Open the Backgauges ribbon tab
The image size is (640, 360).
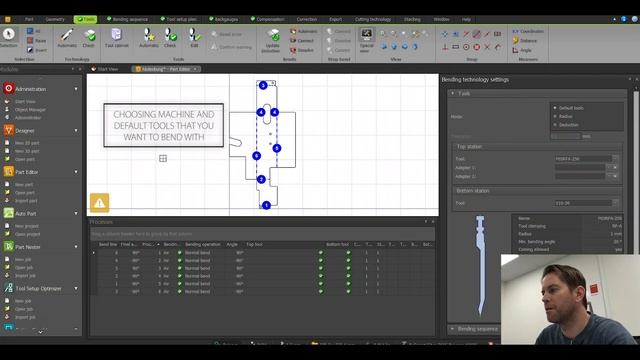click(224, 19)
